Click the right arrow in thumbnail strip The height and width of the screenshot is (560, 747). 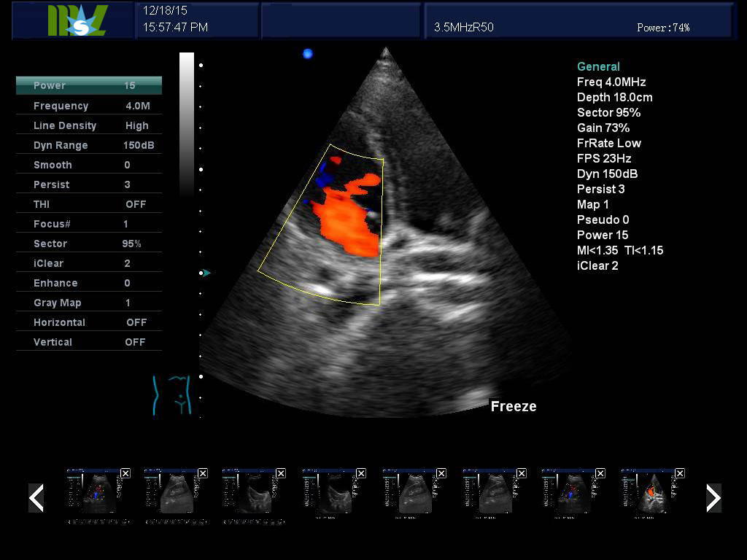pos(713,498)
